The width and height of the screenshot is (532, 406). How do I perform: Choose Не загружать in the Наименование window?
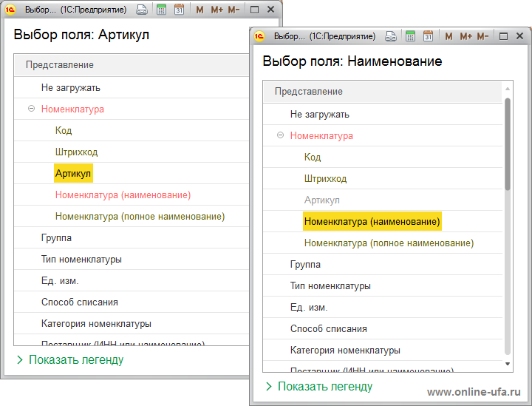point(319,114)
